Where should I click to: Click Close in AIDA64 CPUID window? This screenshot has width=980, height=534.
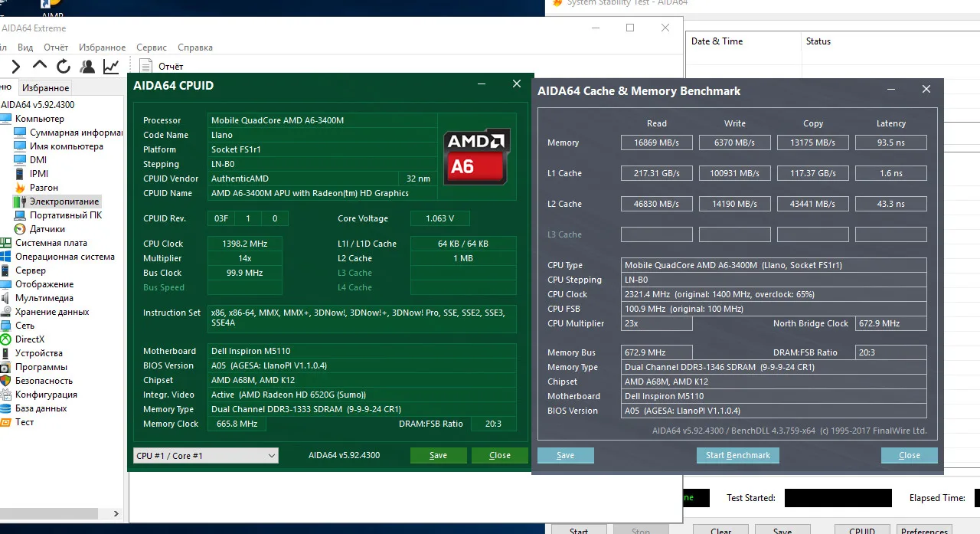[500, 455]
